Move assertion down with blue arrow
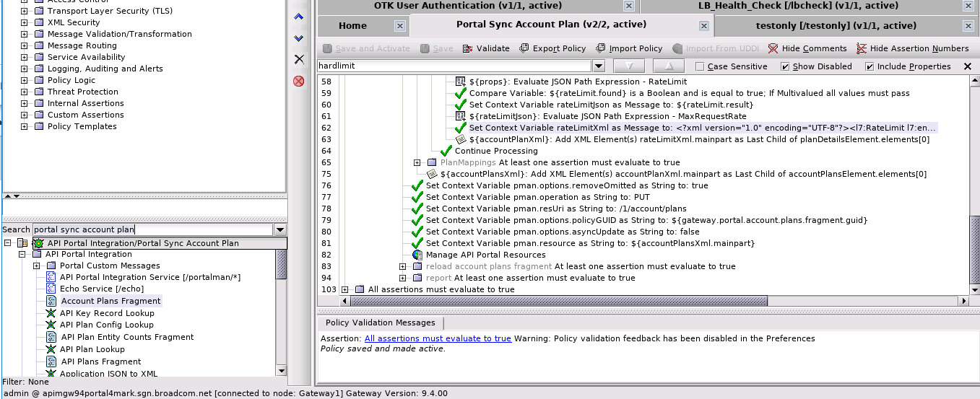The height and width of the screenshot is (399, 980). 299,38
